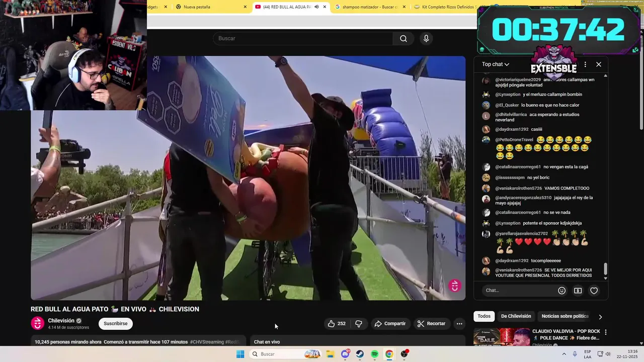Open ESP LAA keyboard language switcher
This screenshot has width=644, height=362.
[588, 354]
